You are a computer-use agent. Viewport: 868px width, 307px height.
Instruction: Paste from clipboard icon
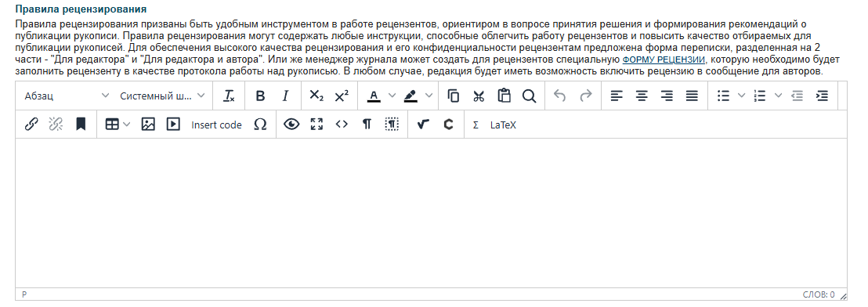pyautogui.click(x=504, y=96)
